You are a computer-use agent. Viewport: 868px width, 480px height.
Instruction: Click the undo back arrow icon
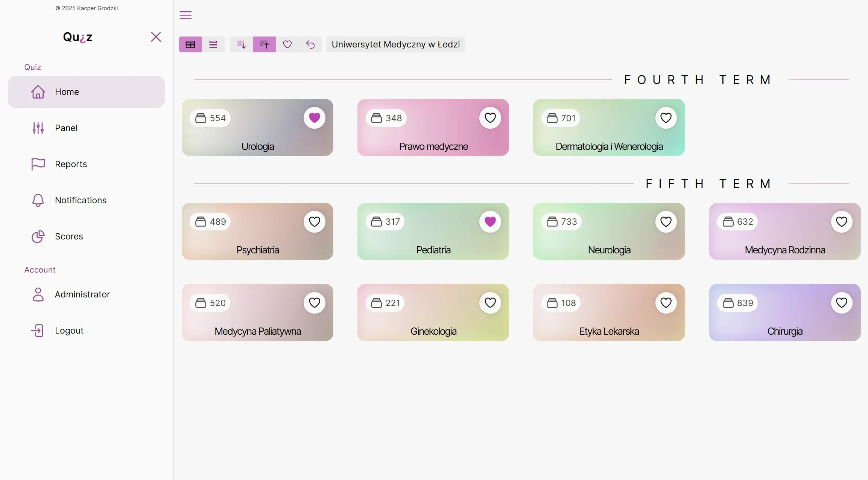[310, 44]
